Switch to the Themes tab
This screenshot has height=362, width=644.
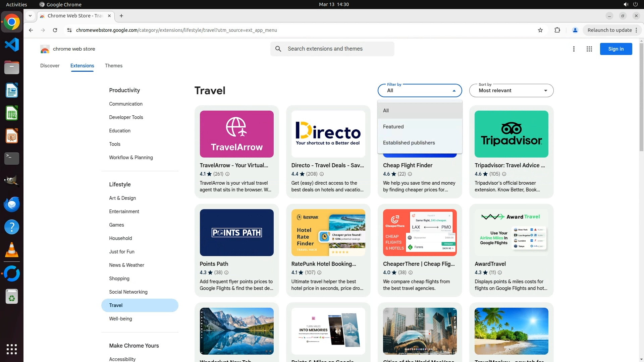pos(113,66)
